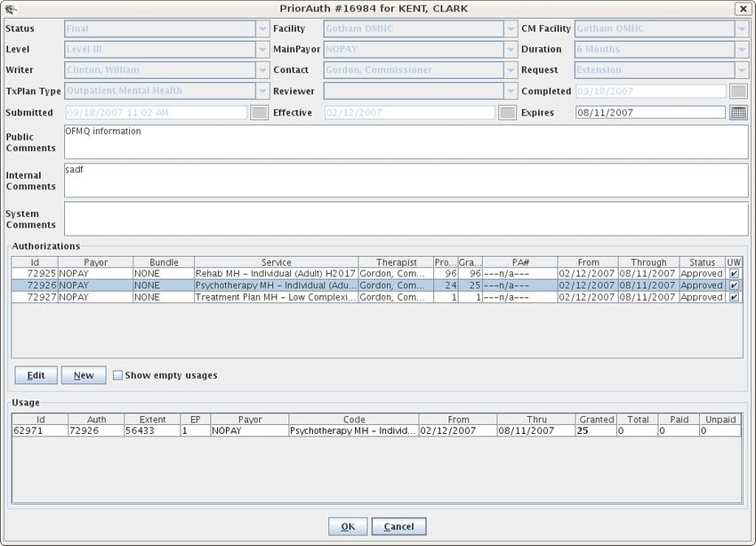Sort authorizations by the Through column header
Screen dimensions: 756x546
pyautogui.click(x=648, y=262)
